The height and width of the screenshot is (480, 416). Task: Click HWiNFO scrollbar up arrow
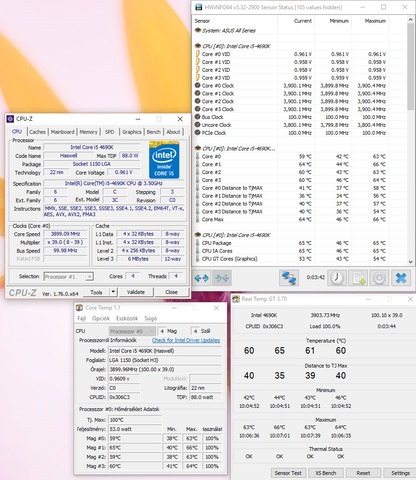(x=410, y=20)
